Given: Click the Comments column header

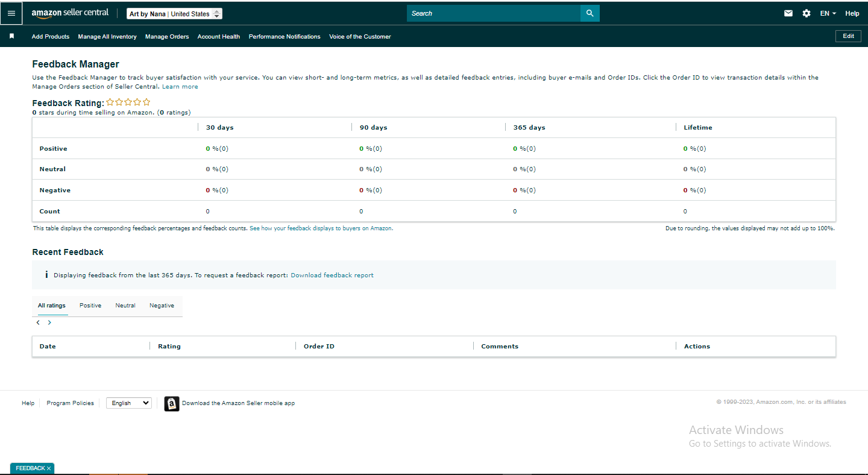Looking at the screenshot, I should (x=500, y=347).
